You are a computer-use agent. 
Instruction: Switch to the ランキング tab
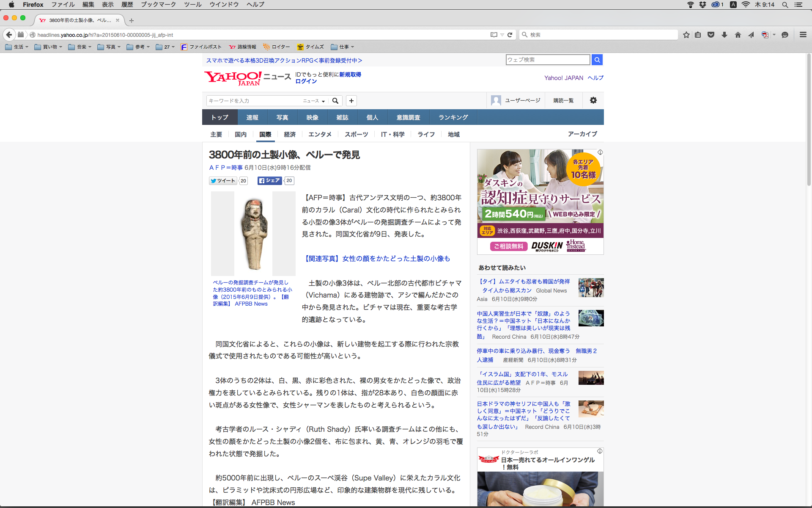[453, 117]
